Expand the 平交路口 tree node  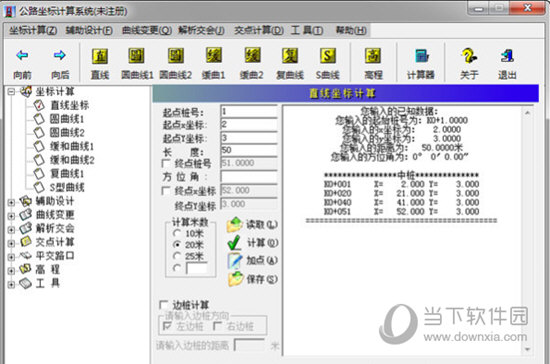coord(11,257)
